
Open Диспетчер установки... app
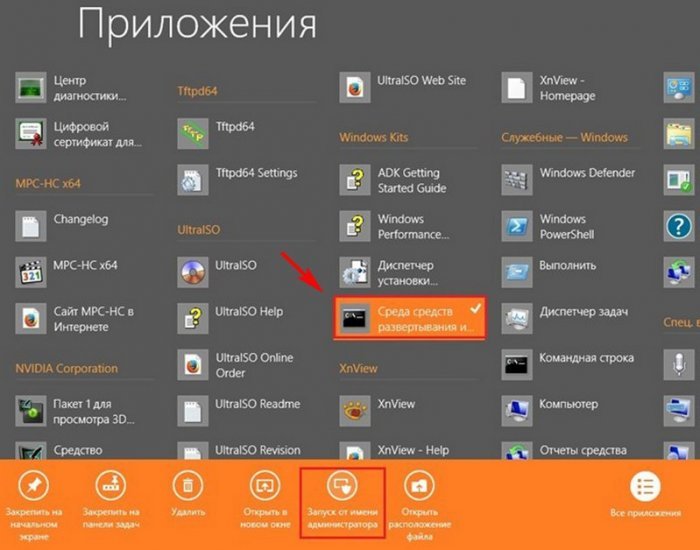pos(388,272)
